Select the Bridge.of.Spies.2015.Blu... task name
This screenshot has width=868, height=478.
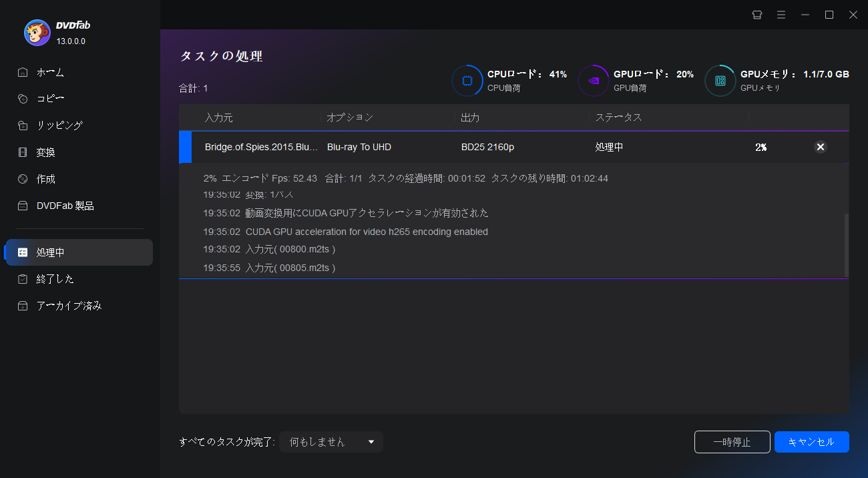click(262, 147)
